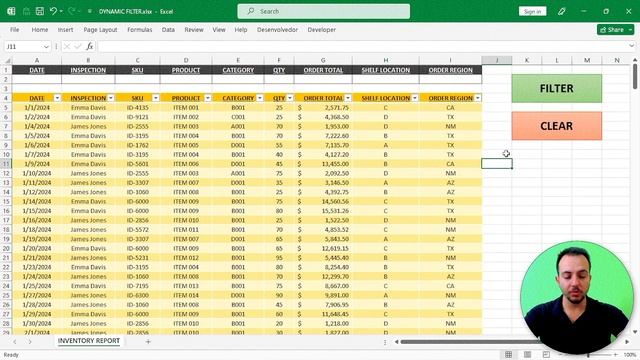640x360 pixels.
Task: Open the INSPECTION column filter dropdown
Action: tap(111, 98)
